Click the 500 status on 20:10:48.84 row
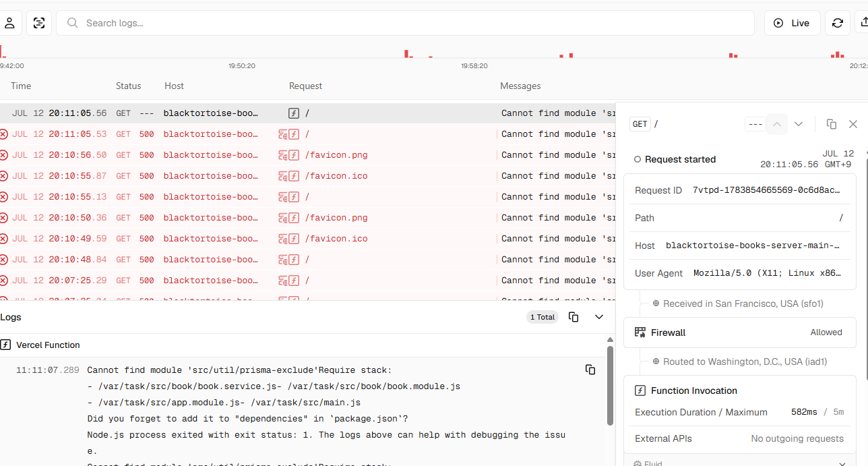This screenshot has height=466, width=868. [x=147, y=260]
